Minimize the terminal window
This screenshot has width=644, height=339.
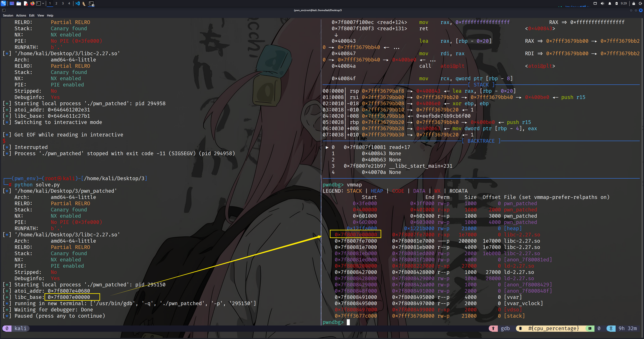[631, 10]
